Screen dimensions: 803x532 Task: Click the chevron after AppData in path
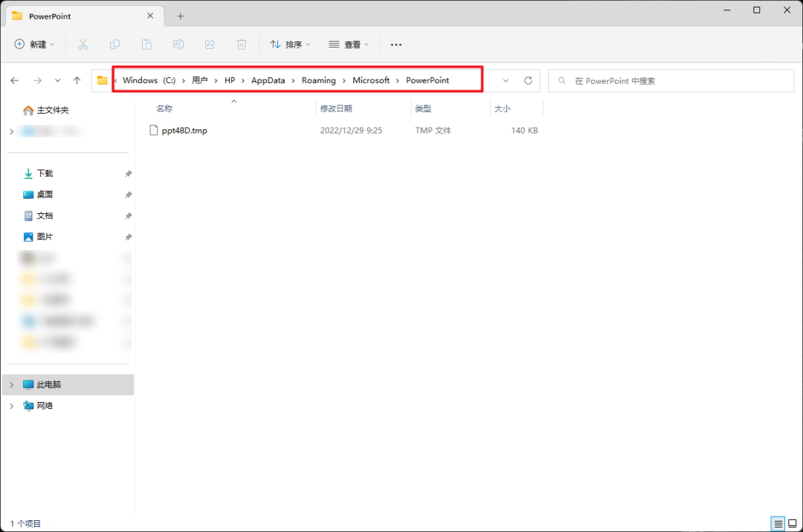(x=293, y=80)
